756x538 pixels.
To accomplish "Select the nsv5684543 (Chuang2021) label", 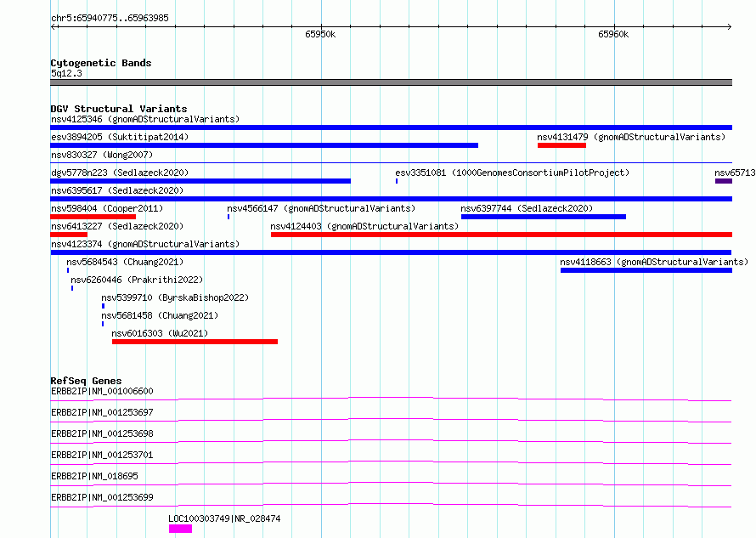I will tap(125, 262).
